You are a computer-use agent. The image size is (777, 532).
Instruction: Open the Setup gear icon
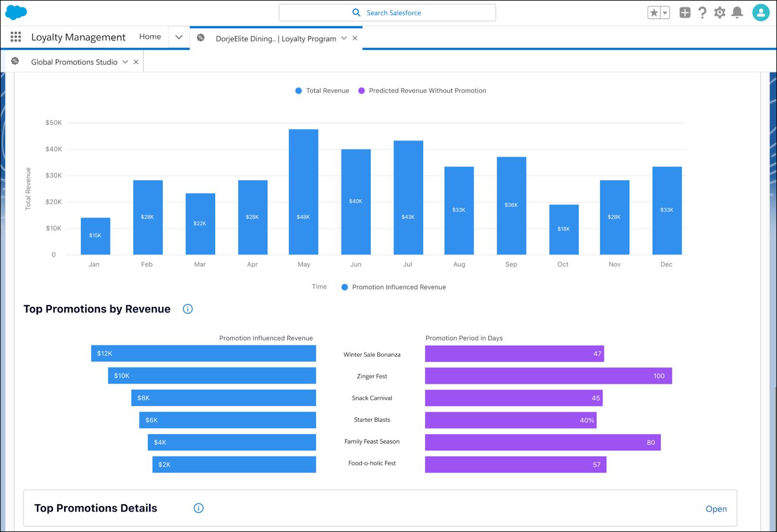pos(720,13)
